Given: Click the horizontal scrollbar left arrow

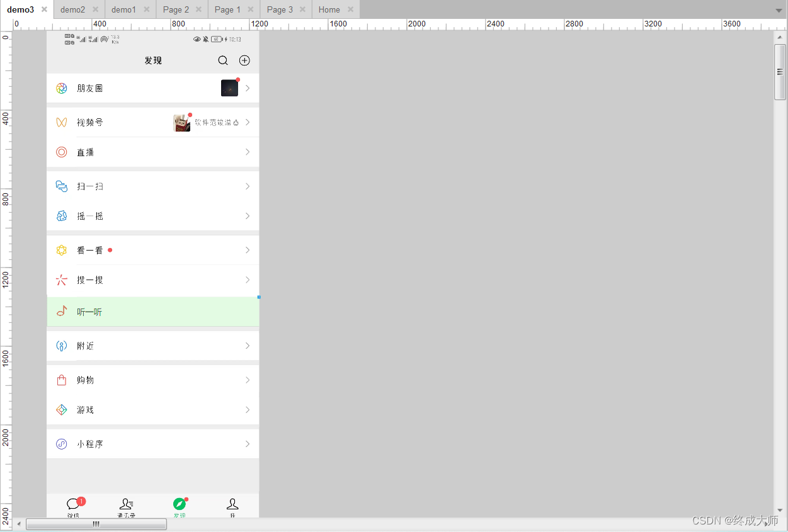Looking at the screenshot, I should coord(19,524).
